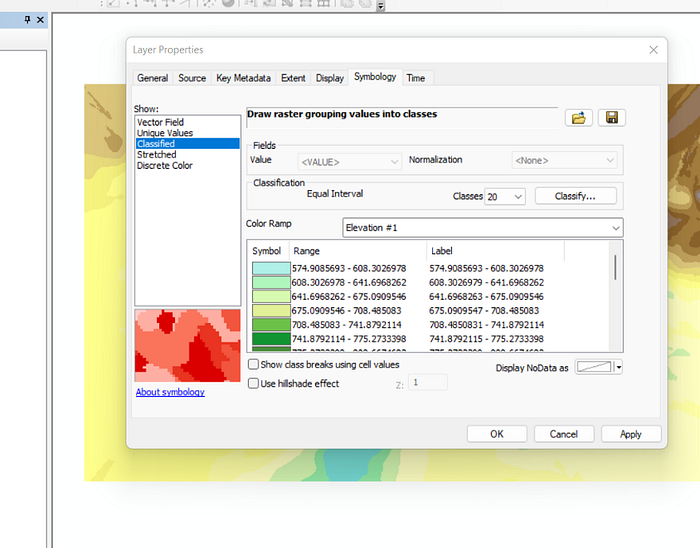Click the Apply button

(631, 434)
